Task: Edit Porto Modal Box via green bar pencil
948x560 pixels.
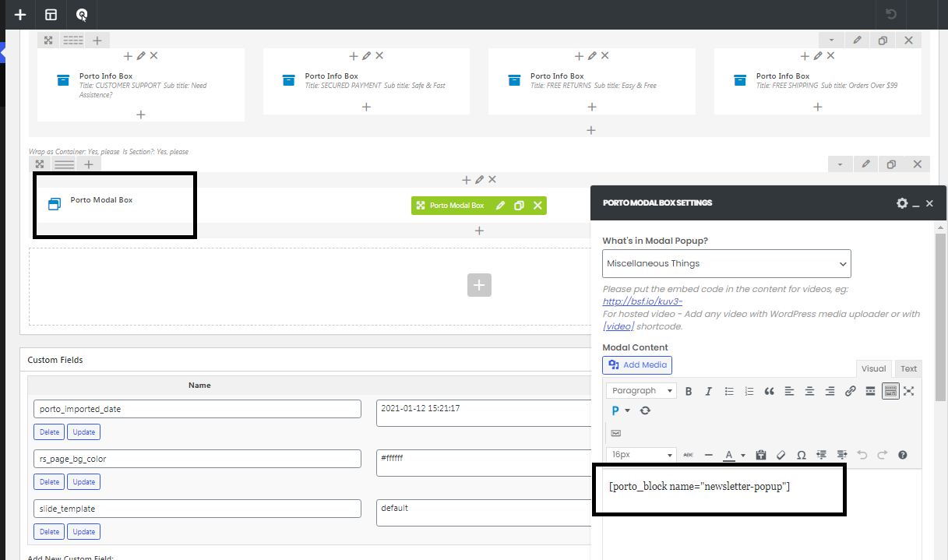Action: [500, 206]
